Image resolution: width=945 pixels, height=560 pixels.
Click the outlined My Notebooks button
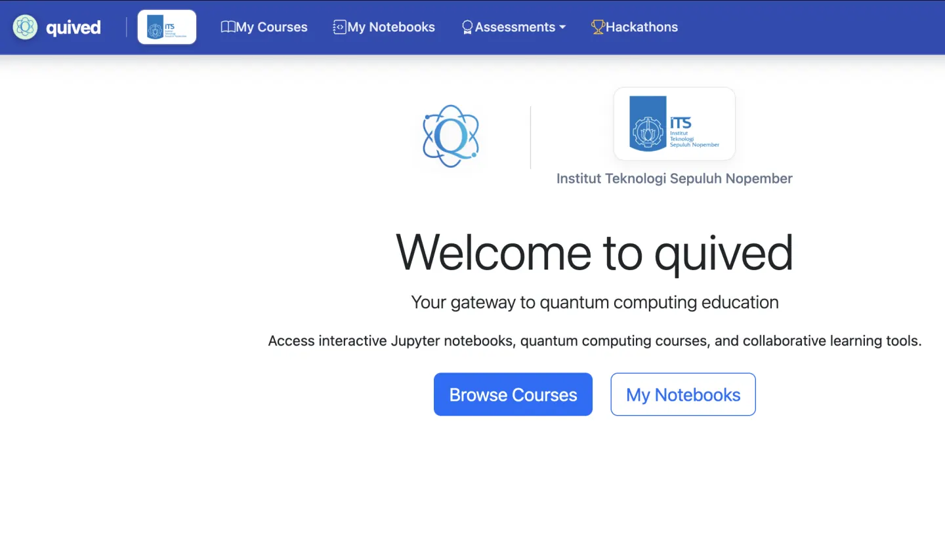click(683, 394)
